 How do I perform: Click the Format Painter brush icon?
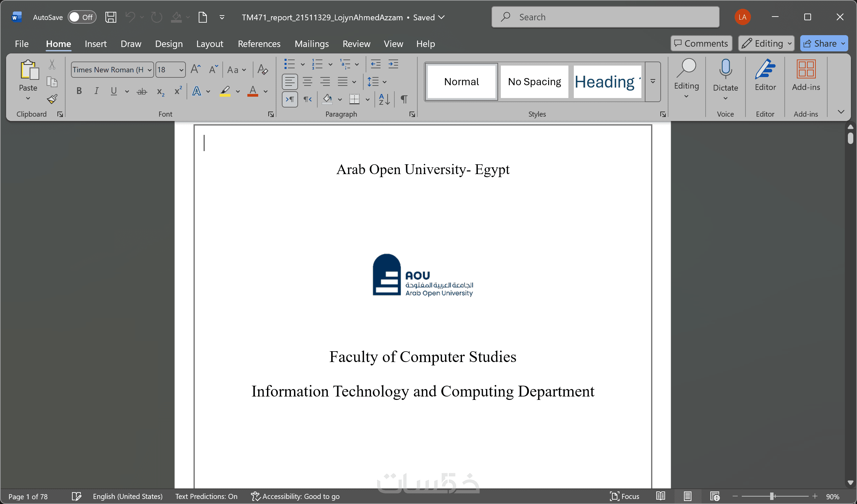click(x=52, y=99)
